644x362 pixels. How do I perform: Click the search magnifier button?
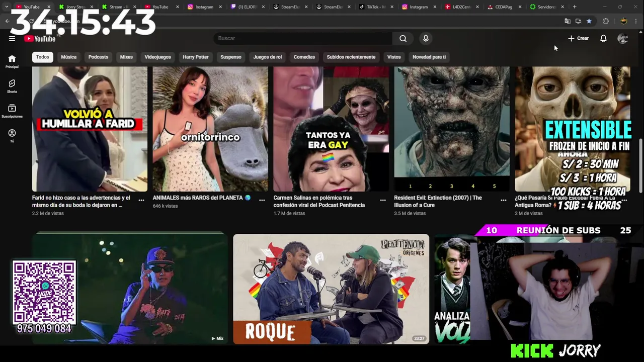403,38
